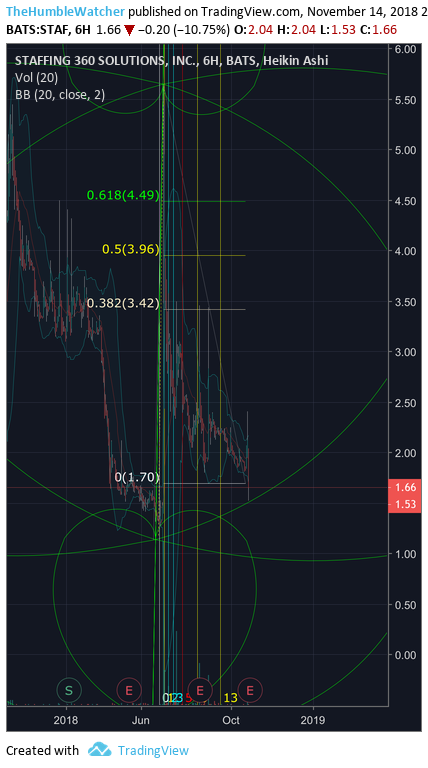This screenshot has width=428, height=768.
Task: Click the E earnings marker left of Jun
Action: tap(129, 690)
